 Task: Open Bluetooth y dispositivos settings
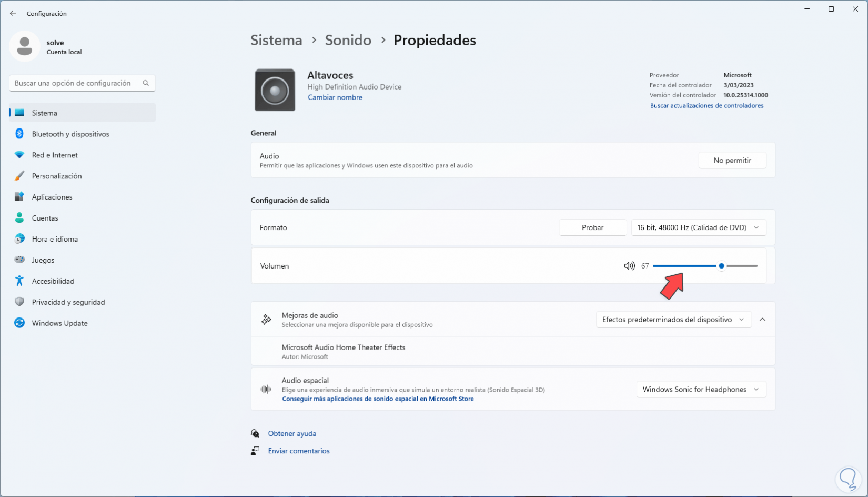[70, 134]
